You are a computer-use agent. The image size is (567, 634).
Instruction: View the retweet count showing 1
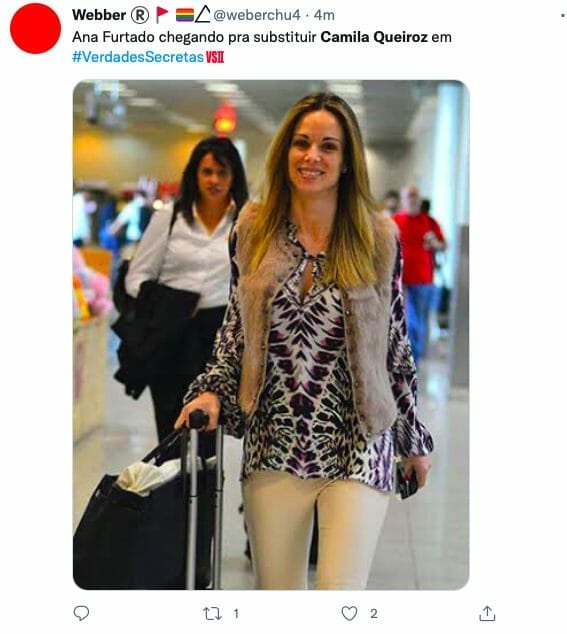coord(236,614)
